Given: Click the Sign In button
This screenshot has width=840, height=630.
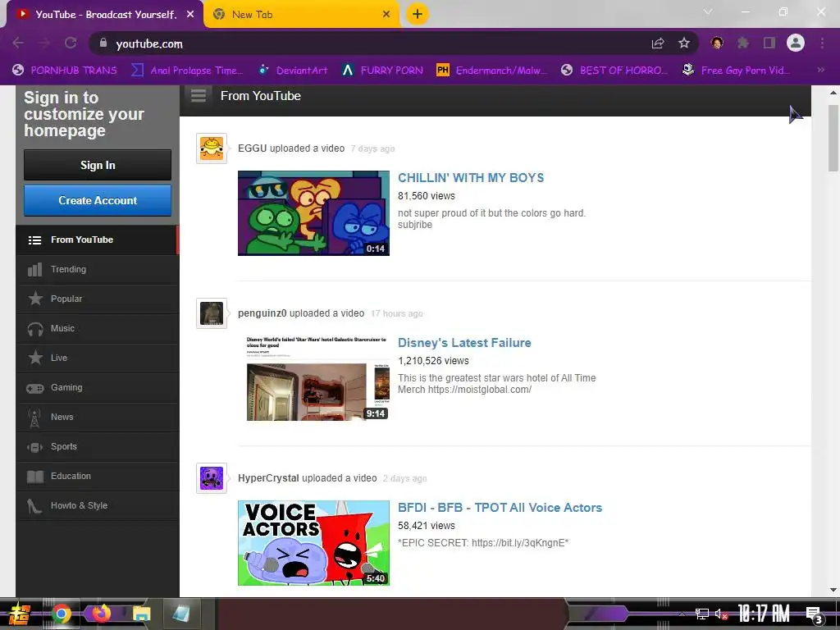Looking at the screenshot, I should [98, 165].
